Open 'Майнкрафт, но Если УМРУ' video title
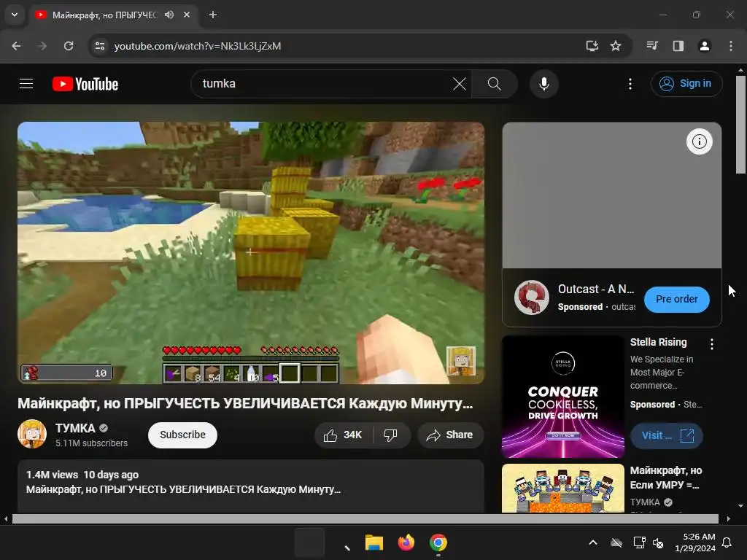 (665, 478)
